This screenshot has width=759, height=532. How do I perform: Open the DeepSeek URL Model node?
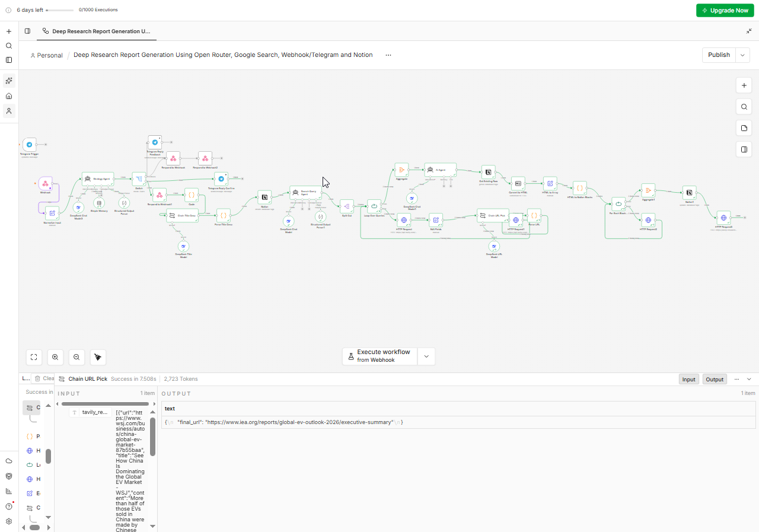click(494, 247)
